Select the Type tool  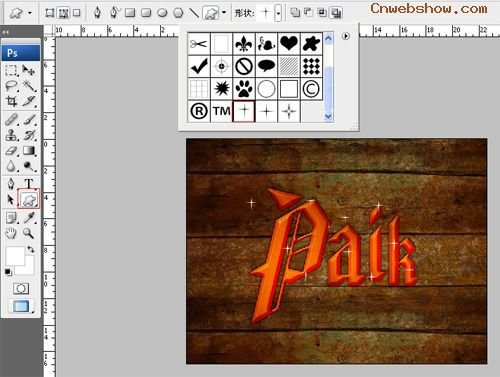29,183
